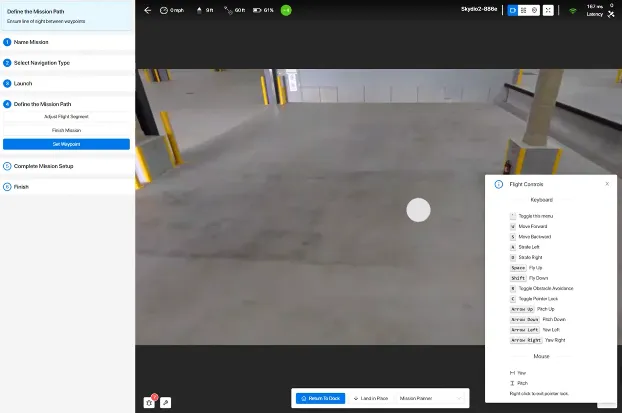The image size is (622, 413).
Task: Click the satellite latency icon at top right
Action: tap(610, 13)
